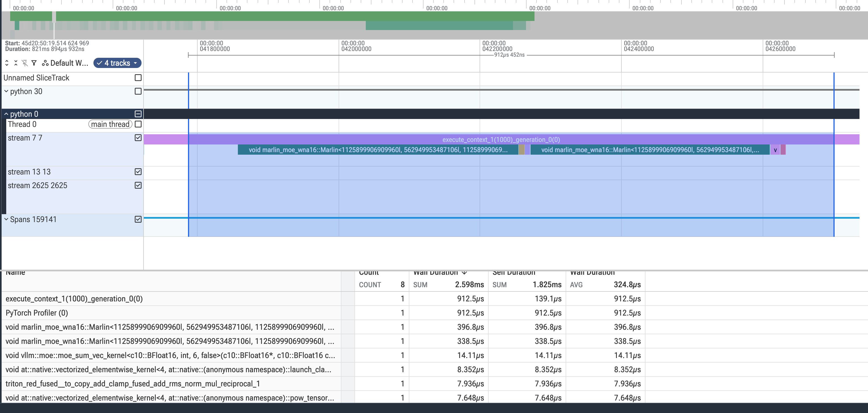Click the 324.8µs average wall duration
The image size is (868, 413).
pyautogui.click(x=627, y=285)
